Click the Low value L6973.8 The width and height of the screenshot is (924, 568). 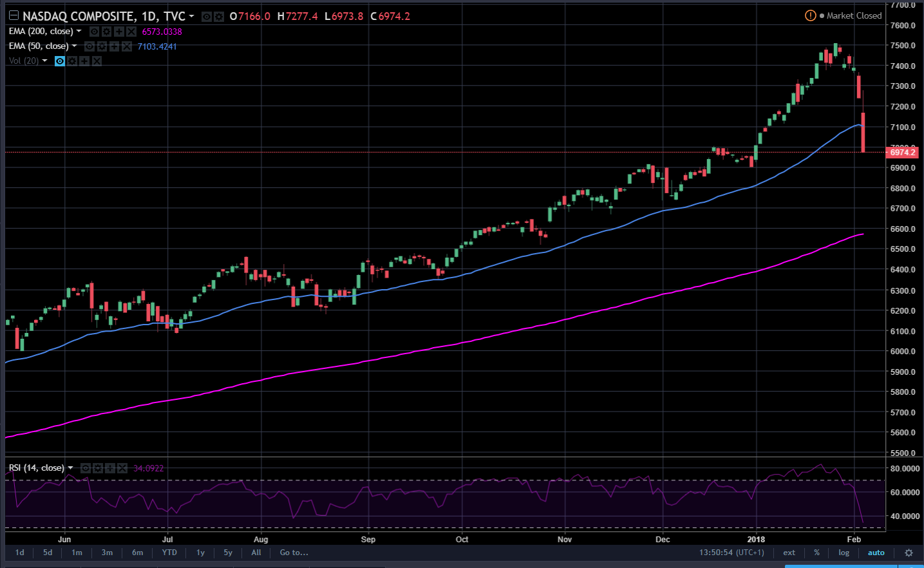tap(344, 16)
